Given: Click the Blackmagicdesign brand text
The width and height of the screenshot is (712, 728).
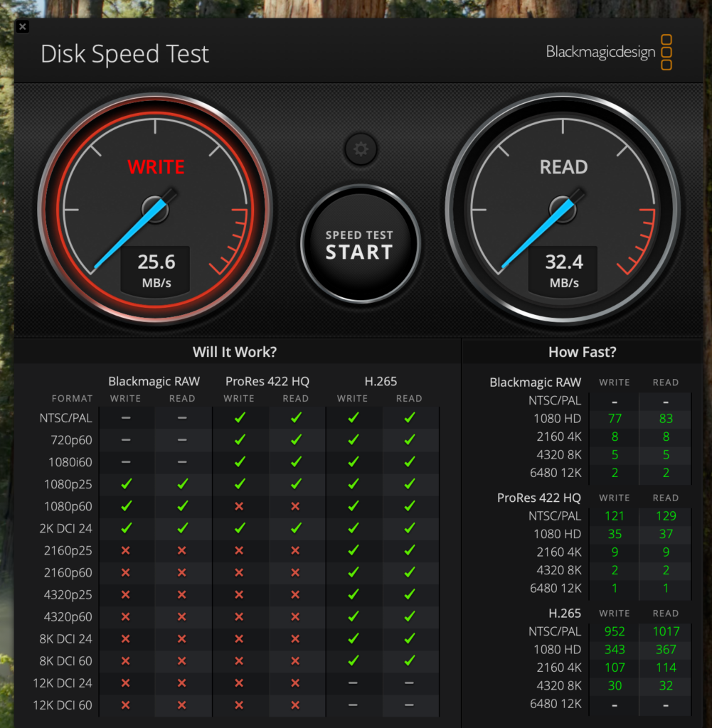Looking at the screenshot, I should click(x=600, y=53).
